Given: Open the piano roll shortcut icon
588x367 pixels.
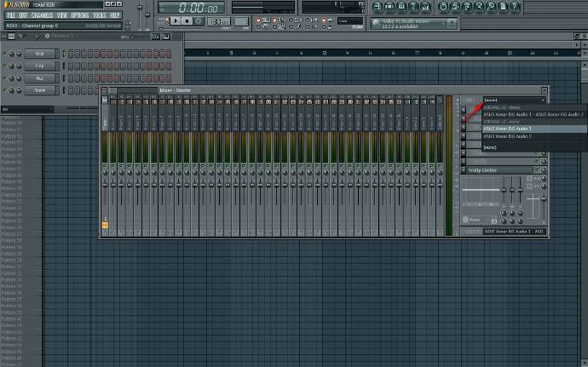Looking at the screenshot, I should coord(401,6).
